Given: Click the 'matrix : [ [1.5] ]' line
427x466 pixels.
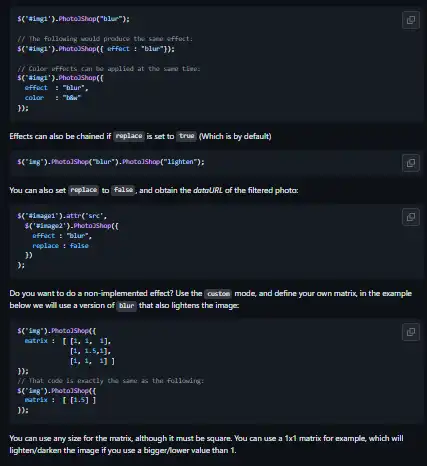Looking at the screenshot, I should (x=60, y=400).
